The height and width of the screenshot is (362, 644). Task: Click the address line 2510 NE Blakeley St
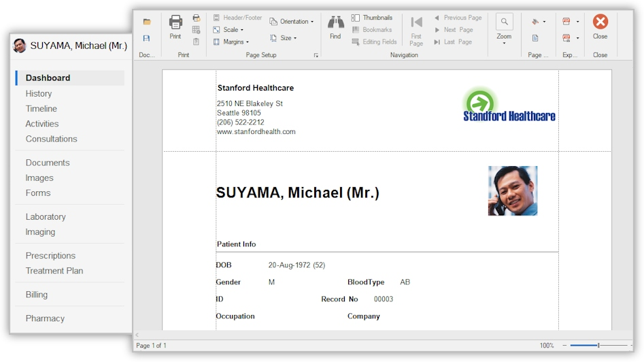(x=250, y=103)
